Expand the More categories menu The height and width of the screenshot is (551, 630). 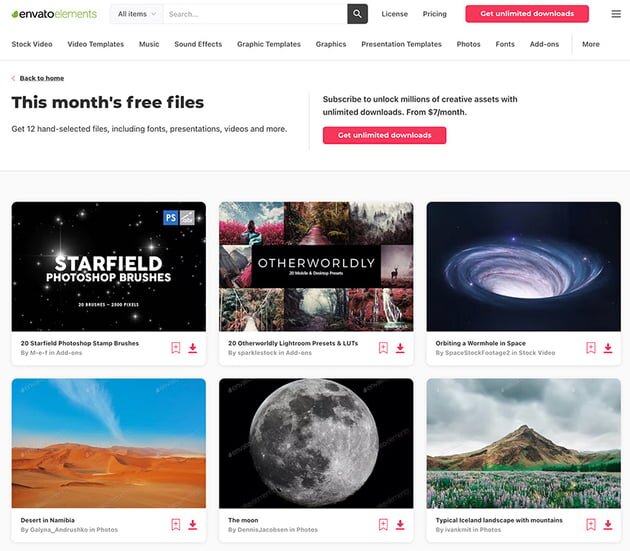pos(591,44)
